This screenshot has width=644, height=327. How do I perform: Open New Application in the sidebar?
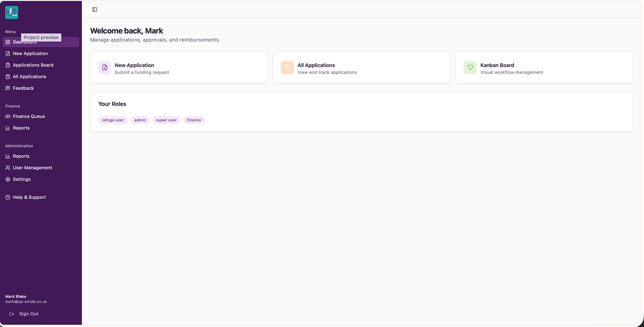click(x=41, y=53)
